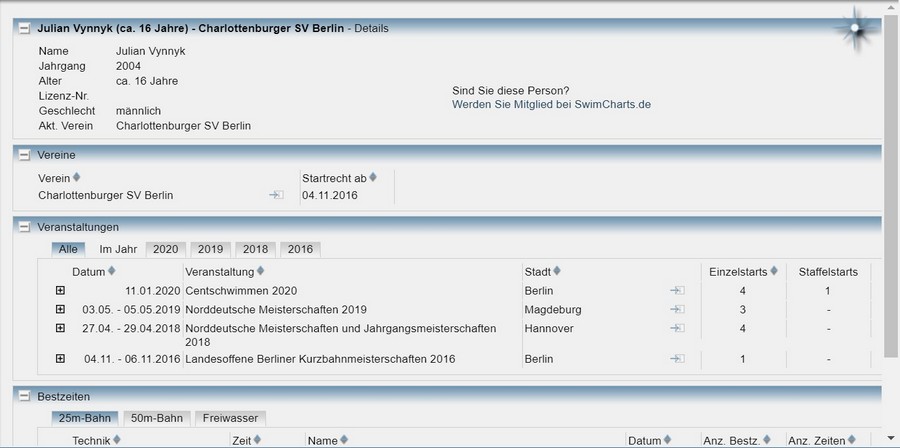The width and height of the screenshot is (900, 448).
Task: Sort events by Stadt diamond icon
Action: (559, 271)
